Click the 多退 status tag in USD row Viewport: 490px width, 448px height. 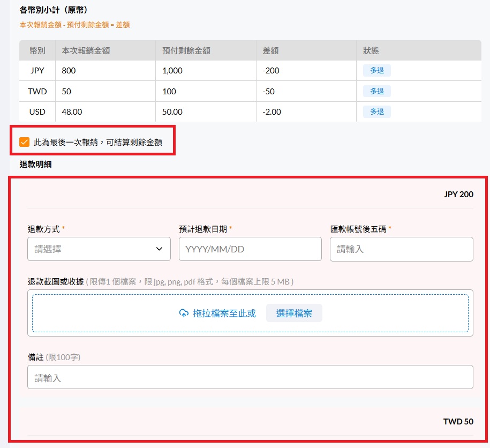(377, 111)
